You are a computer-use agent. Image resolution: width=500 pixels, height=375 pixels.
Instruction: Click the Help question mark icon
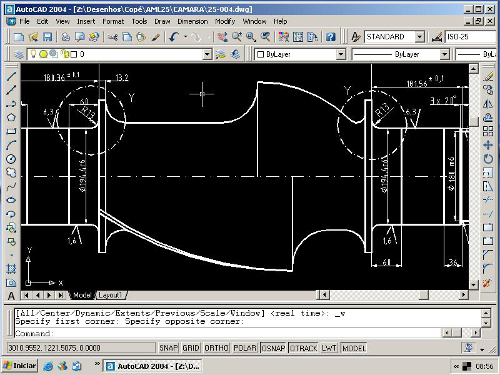point(330,37)
